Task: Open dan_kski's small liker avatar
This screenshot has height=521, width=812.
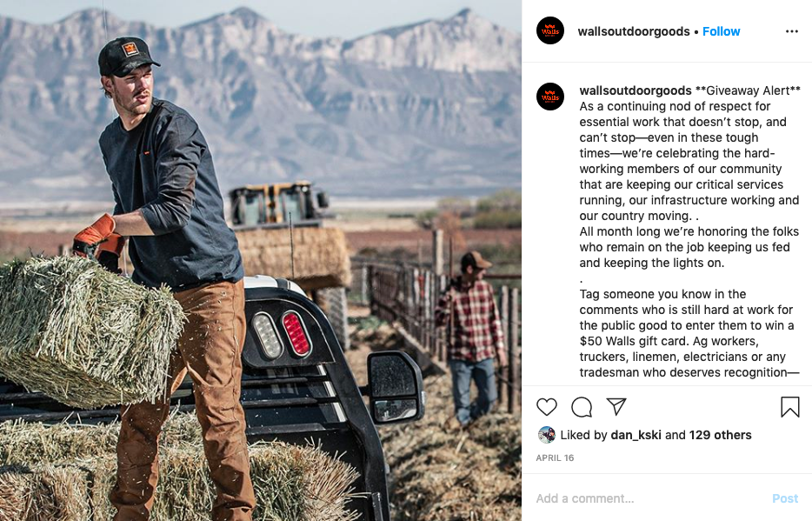Action: coord(546,435)
